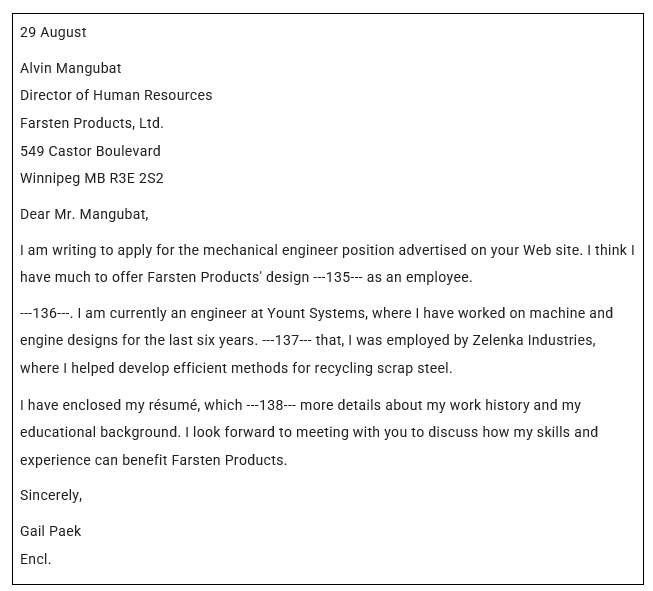Click the "Winnipeg MB R3E 2S2" line
Screen dimensions: 653x591
point(92,178)
